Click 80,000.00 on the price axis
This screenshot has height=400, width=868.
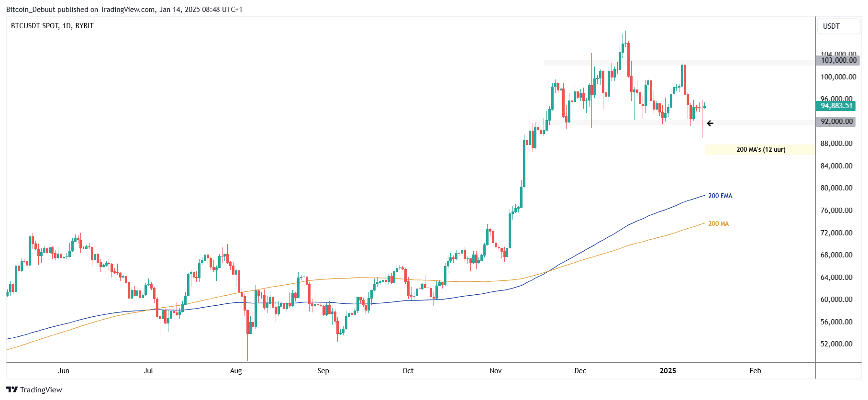pyautogui.click(x=836, y=188)
